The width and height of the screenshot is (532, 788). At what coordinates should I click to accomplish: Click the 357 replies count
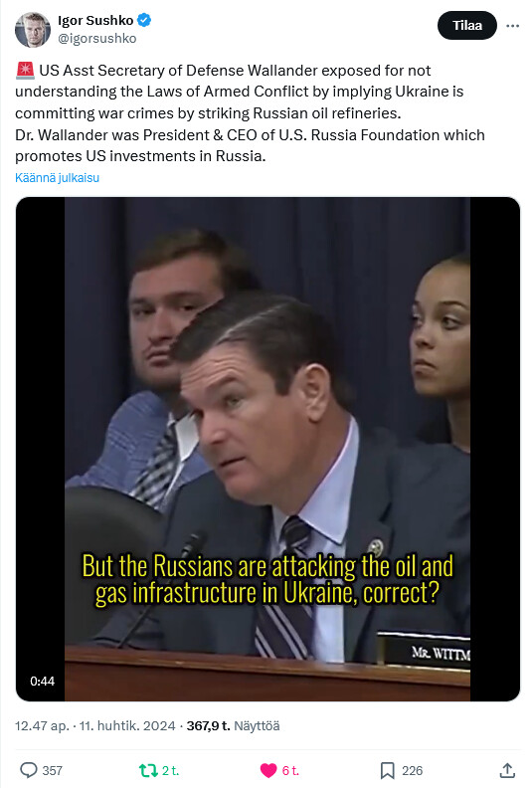coord(53,770)
